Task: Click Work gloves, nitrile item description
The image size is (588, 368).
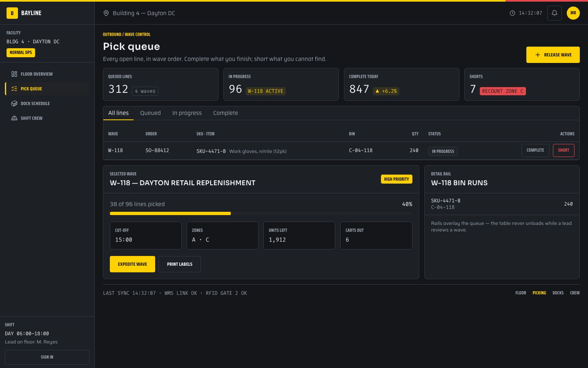Action: pos(258,151)
